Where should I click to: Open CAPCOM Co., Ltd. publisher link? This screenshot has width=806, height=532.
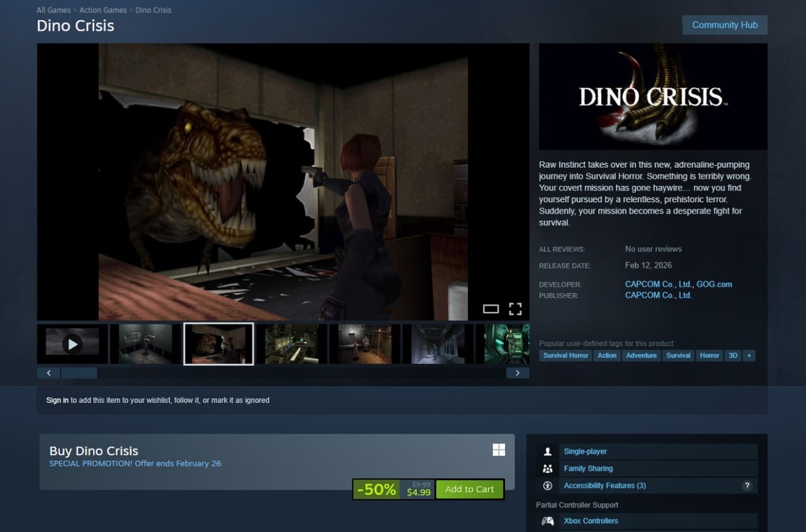point(658,295)
